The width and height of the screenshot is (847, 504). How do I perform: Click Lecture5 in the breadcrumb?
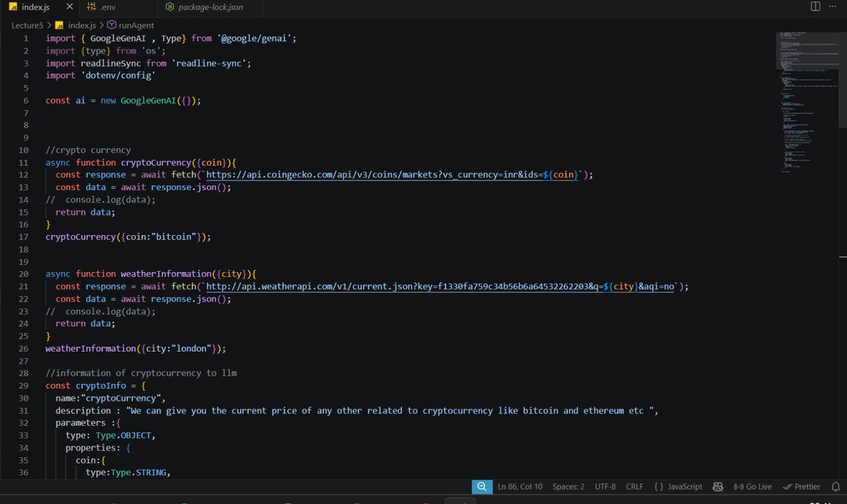tap(27, 25)
